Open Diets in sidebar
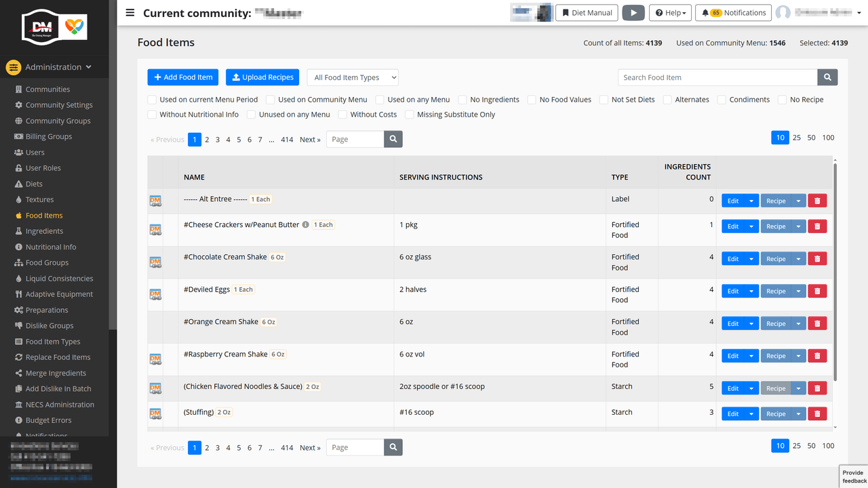Image resolution: width=868 pixels, height=488 pixels. coord(34,184)
